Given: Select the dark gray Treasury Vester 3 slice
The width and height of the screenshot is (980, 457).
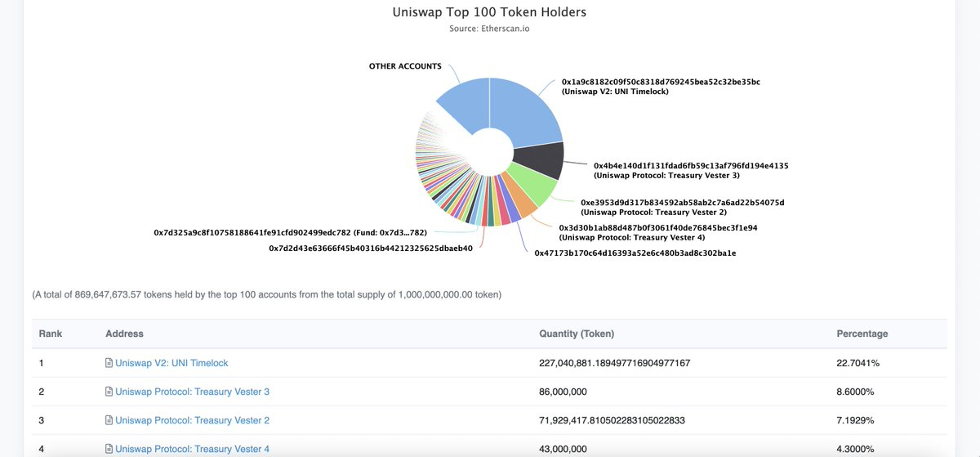Looking at the screenshot, I should tap(539, 161).
